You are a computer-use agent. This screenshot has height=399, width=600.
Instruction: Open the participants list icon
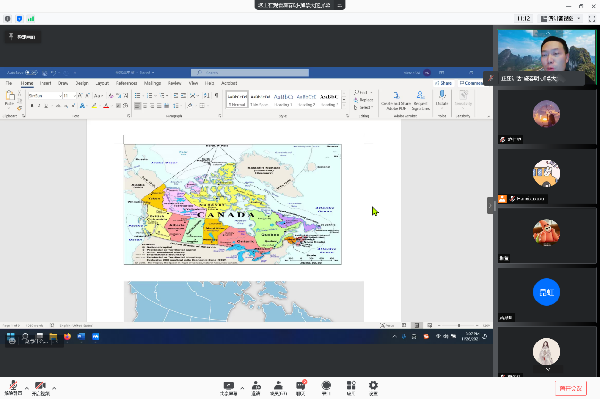[279, 388]
